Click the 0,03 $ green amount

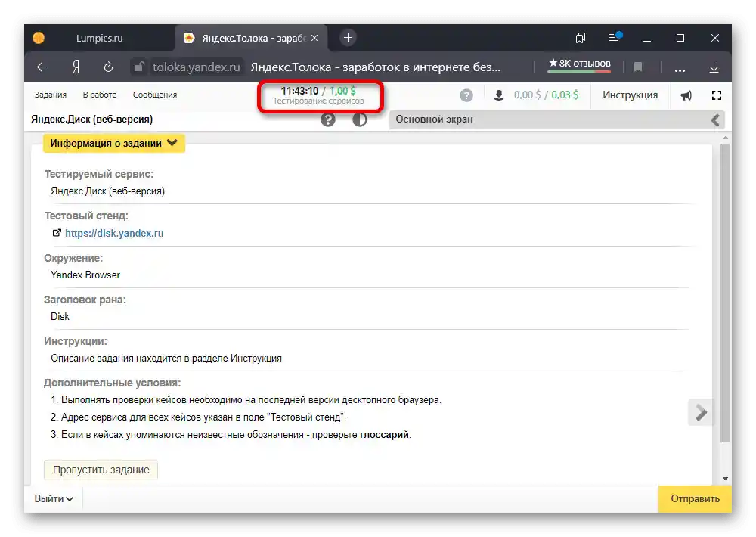click(565, 95)
